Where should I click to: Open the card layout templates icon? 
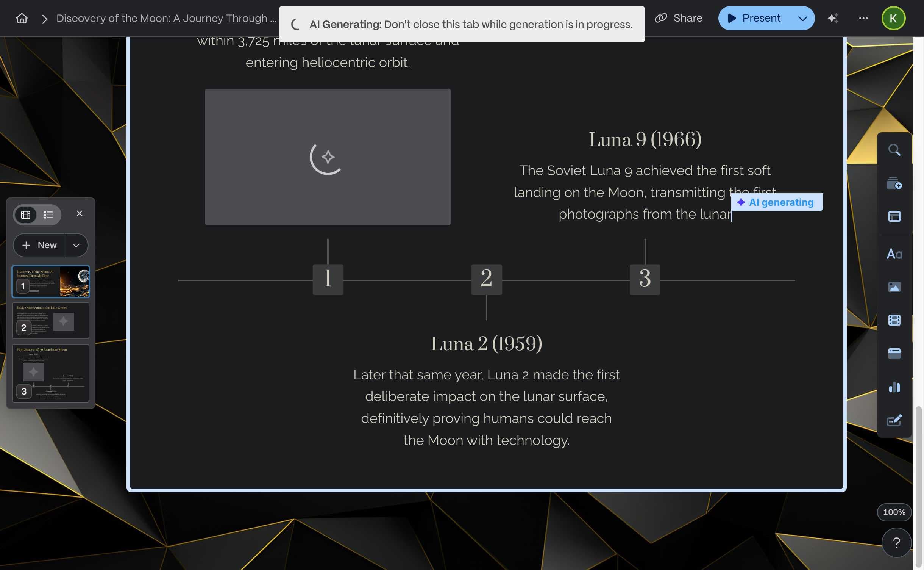pos(894,216)
